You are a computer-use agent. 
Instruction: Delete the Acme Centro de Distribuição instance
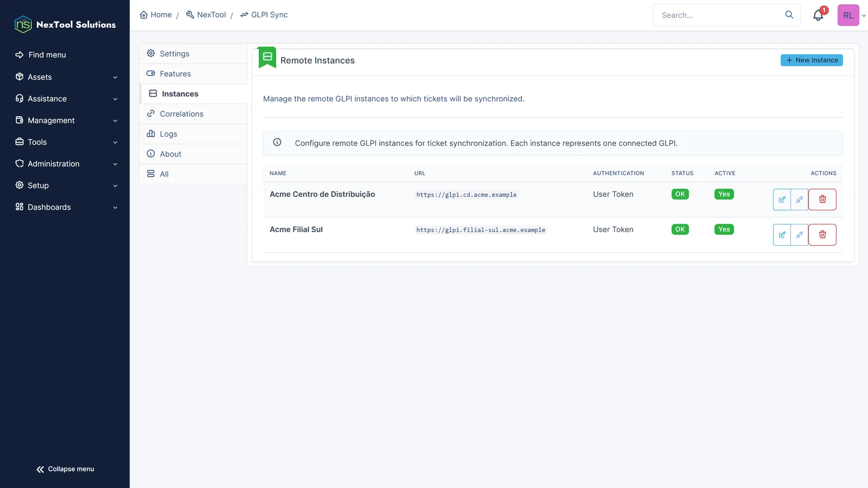[822, 200]
